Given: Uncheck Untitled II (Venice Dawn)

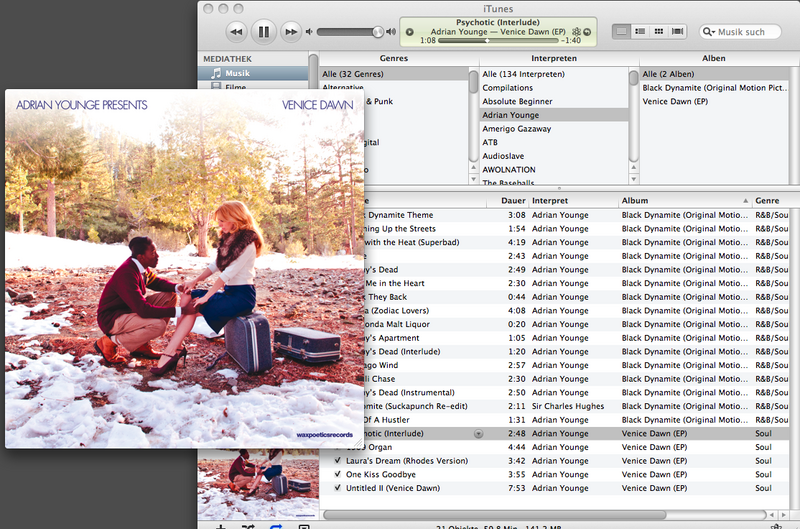Looking at the screenshot, I should click(x=337, y=488).
